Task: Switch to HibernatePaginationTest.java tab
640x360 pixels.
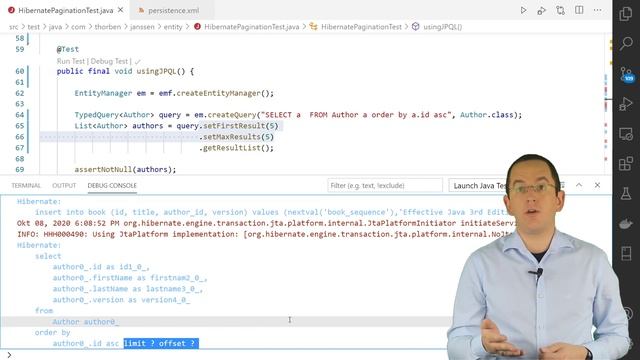Action: point(65,10)
